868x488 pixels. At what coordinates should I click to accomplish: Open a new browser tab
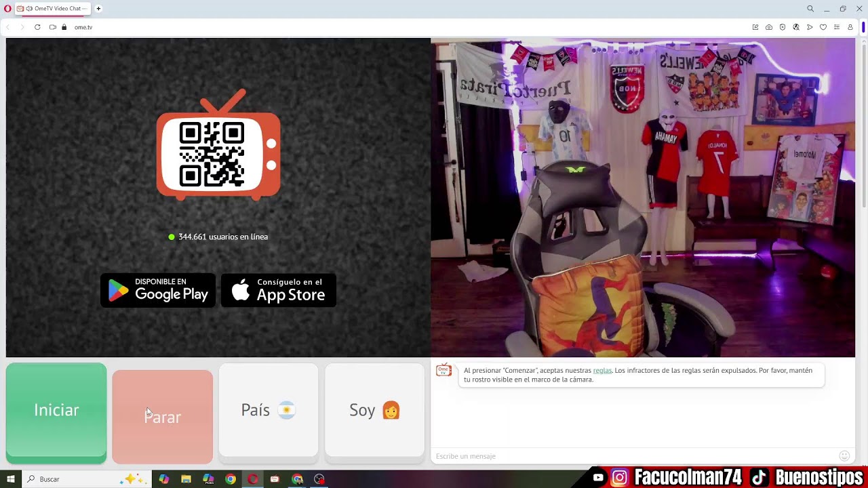(x=98, y=9)
